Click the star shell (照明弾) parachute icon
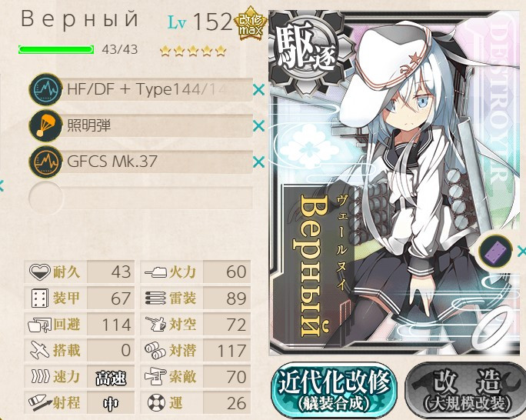The image size is (526, 420). pyautogui.click(x=45, y=126)
